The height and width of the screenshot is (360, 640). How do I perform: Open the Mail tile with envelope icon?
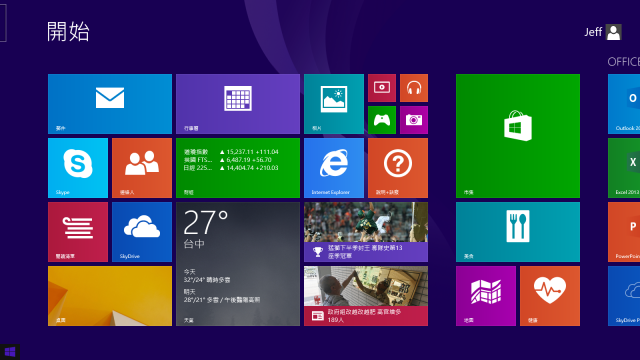point(110,104)
